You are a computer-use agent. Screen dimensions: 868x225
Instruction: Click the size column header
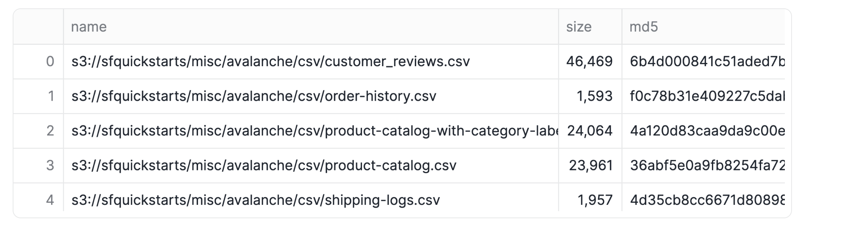point(590,27)
